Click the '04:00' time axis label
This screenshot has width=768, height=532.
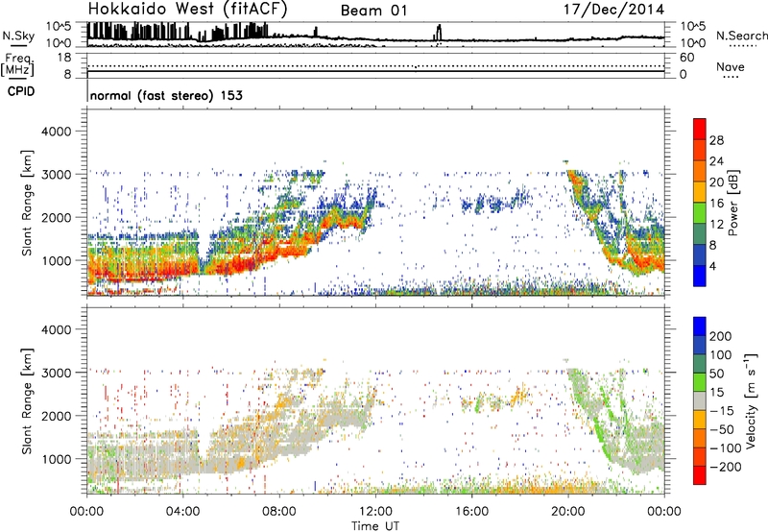(182, 511)
